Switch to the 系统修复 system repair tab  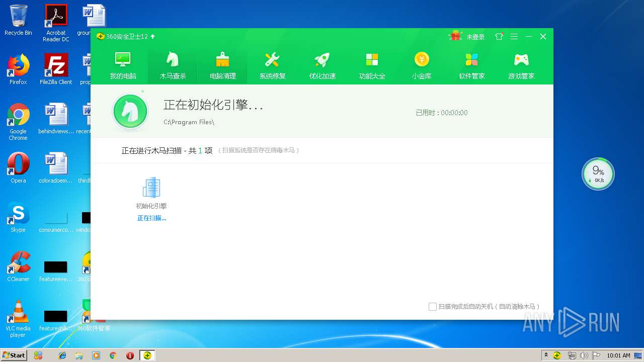click(272, 66)
